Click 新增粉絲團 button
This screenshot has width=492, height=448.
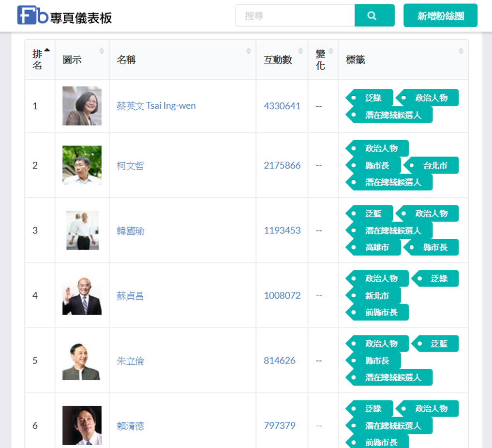[440, 15]
